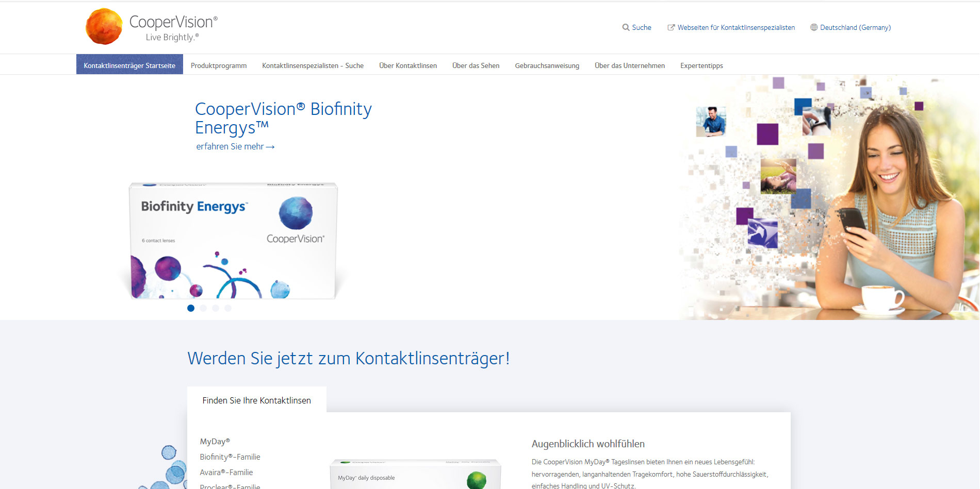This screenshot has width=980, height=489.
Task: Click Werden Sie jetzt zum Kontaktlinsenträger heading
Action: pyautogui.click(x=349, y=359)
